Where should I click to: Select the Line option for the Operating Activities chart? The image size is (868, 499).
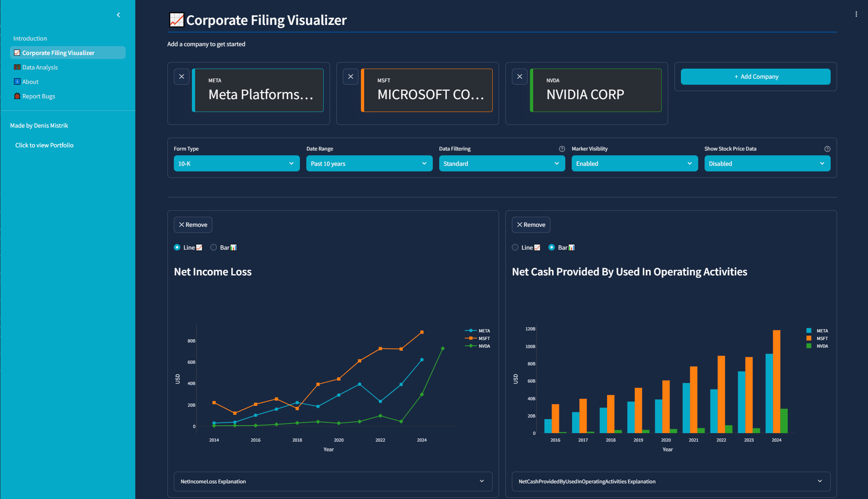click(515, 248)
